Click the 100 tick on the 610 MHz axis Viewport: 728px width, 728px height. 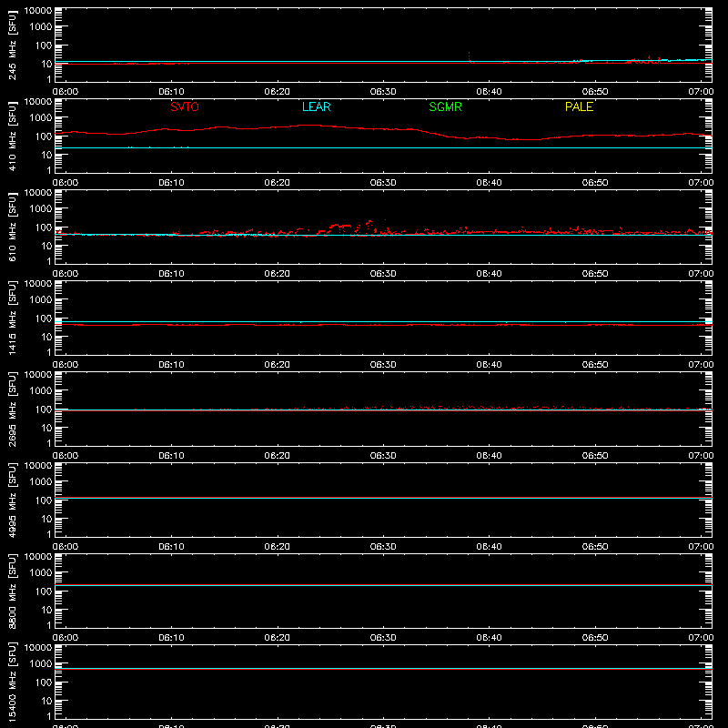(x=44, y=227)
